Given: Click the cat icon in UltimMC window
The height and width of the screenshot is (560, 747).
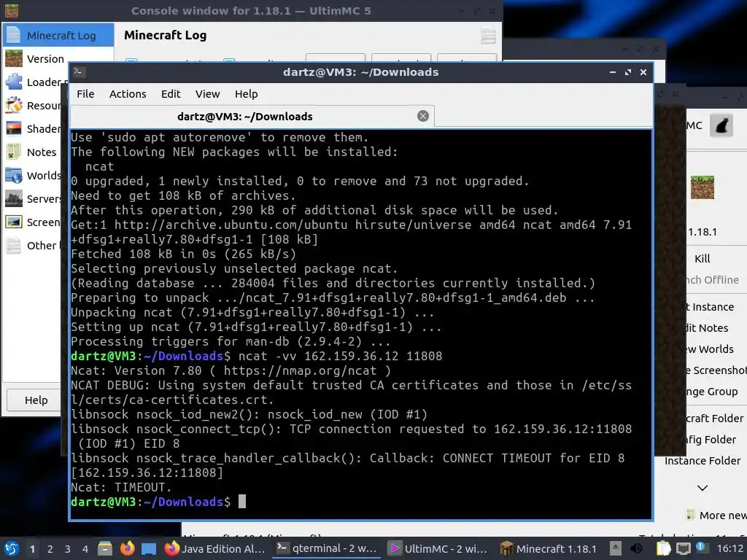Looking at the screenshot, I should 721,125.
